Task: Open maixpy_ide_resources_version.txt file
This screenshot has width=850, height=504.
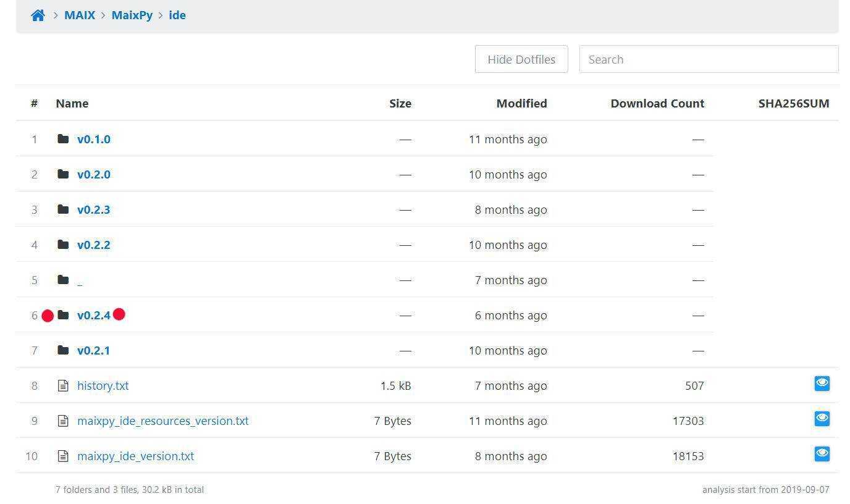Action: [x=163, y=421]
